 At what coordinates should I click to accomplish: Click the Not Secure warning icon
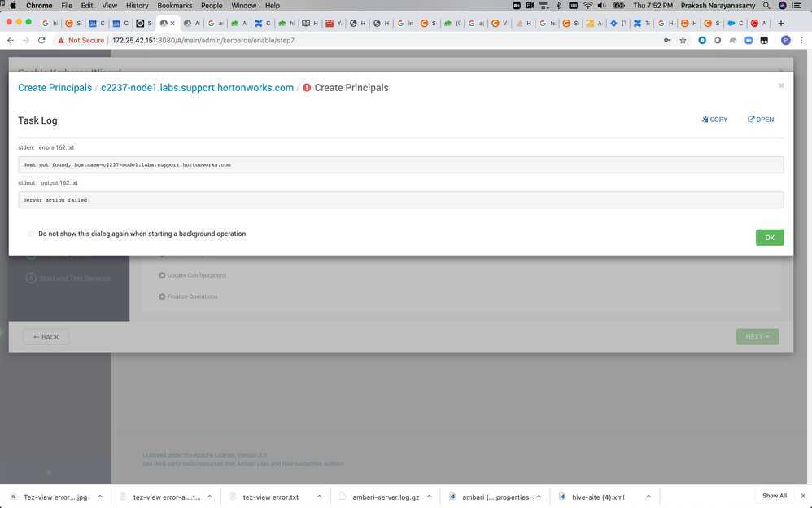60,41
